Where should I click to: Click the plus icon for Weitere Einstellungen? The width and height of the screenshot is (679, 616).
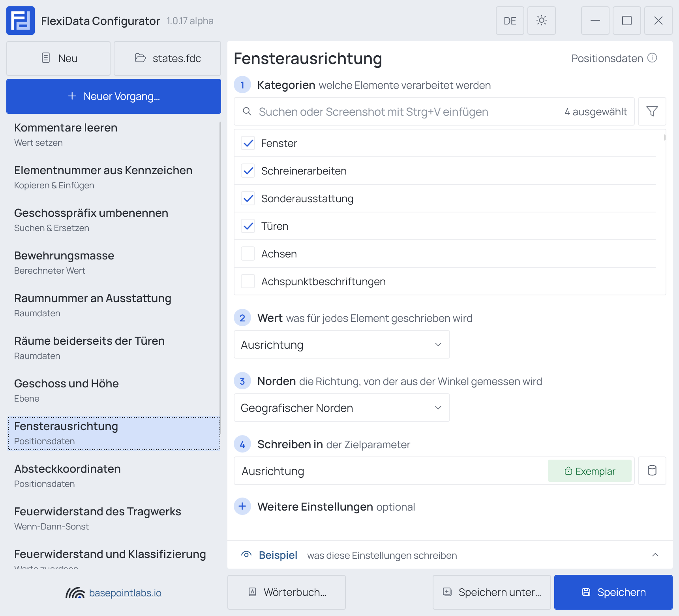coord(242,506)
